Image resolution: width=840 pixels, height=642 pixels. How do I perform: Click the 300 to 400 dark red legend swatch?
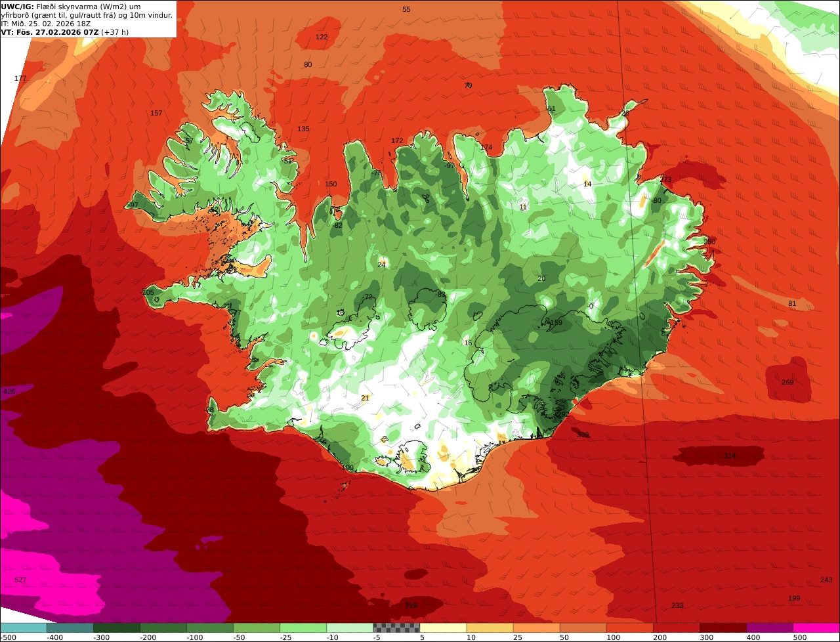723,628
